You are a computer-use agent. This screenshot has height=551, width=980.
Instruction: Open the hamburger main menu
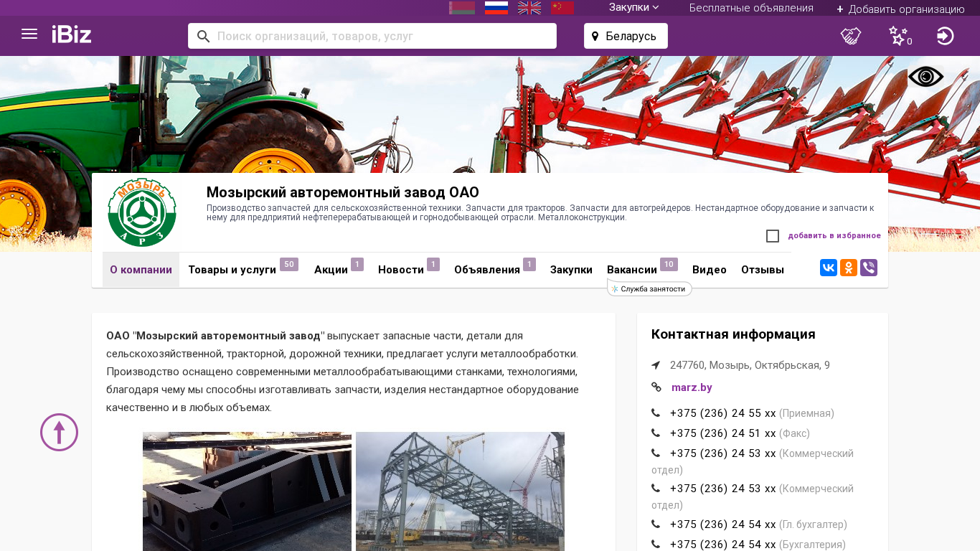click(x=29, y=34)
